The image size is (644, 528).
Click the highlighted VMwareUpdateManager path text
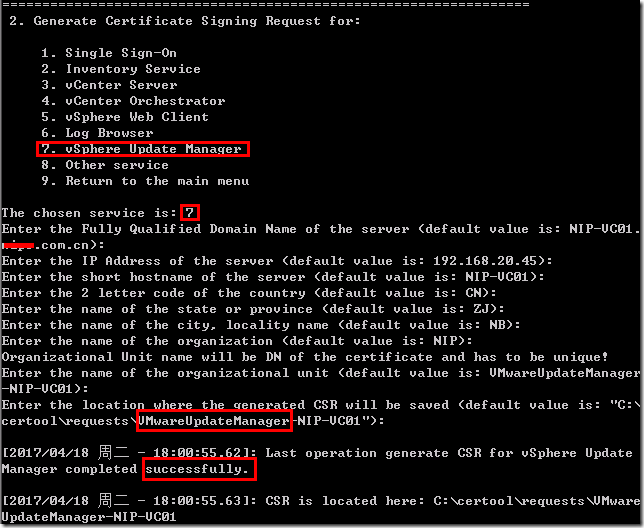(214, 420)
